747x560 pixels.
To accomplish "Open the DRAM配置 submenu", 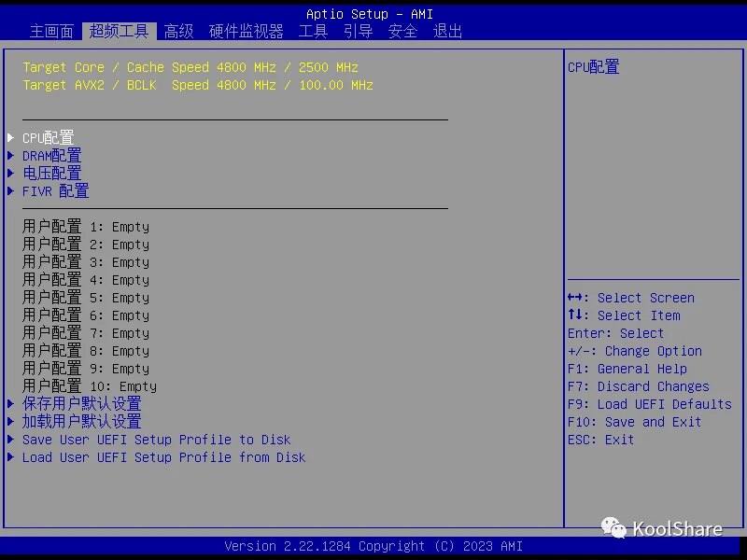I will click(52, 156).
